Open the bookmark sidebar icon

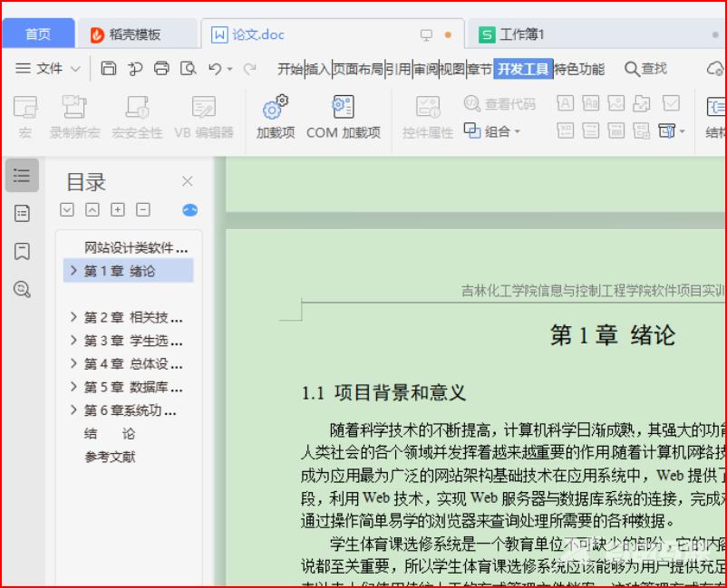[22, 252]
